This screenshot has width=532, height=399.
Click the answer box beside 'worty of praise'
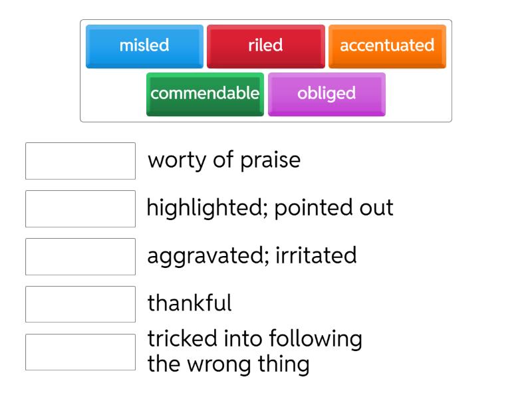tap(80, 160)
